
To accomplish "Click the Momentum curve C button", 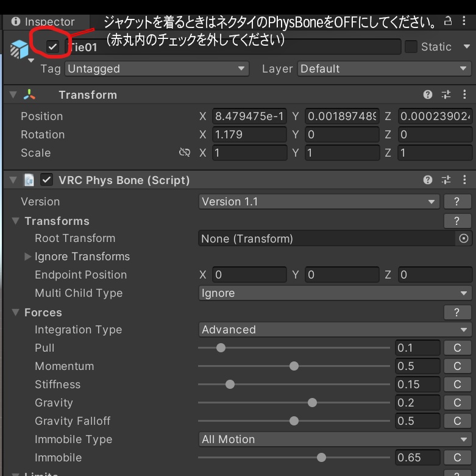I will (x=457, y=366).
